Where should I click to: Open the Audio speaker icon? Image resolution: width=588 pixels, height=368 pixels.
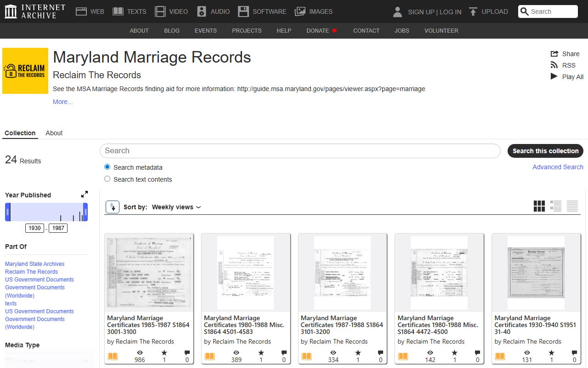click(x=202, y=11)
